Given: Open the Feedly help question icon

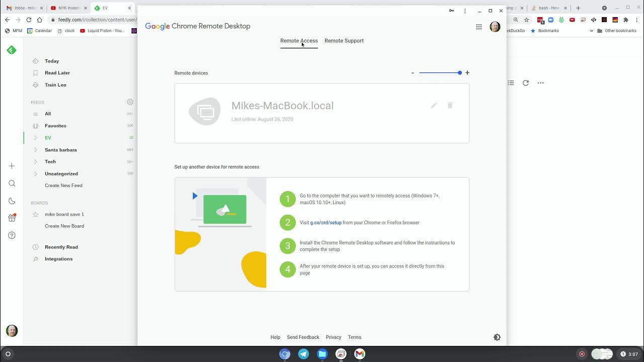Looking at the screenshot, I should [x=12, y=235].
